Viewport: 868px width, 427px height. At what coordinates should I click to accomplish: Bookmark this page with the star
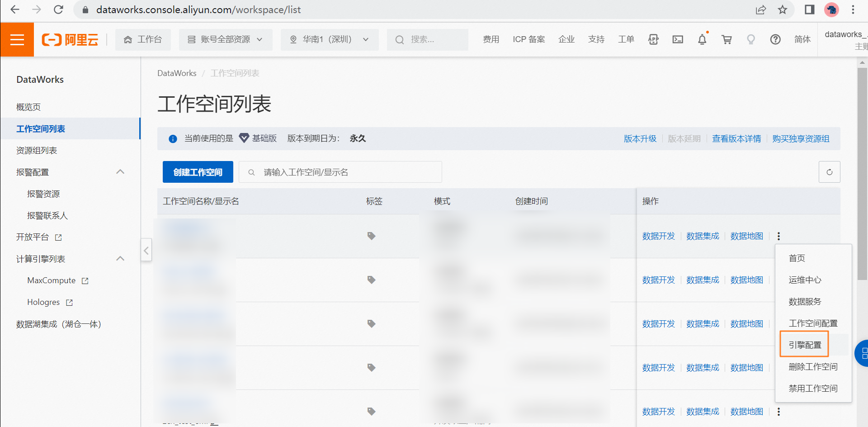pos(783,9)
